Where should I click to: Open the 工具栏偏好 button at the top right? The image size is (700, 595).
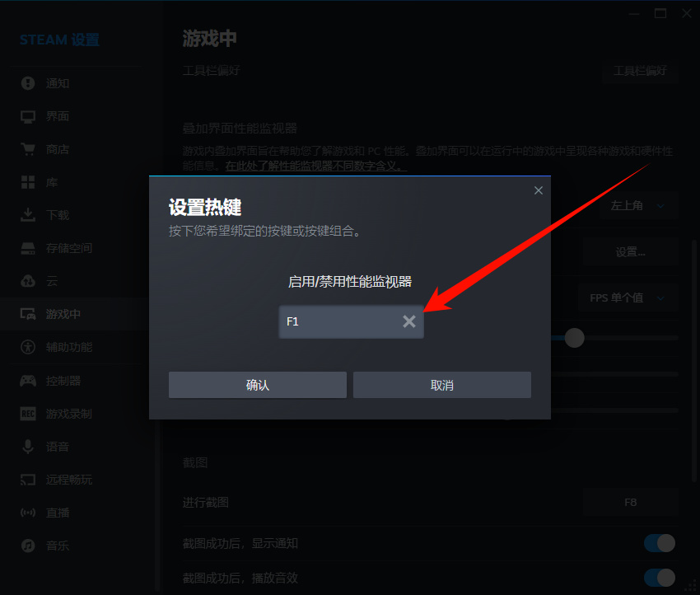(x=640, y=71)
